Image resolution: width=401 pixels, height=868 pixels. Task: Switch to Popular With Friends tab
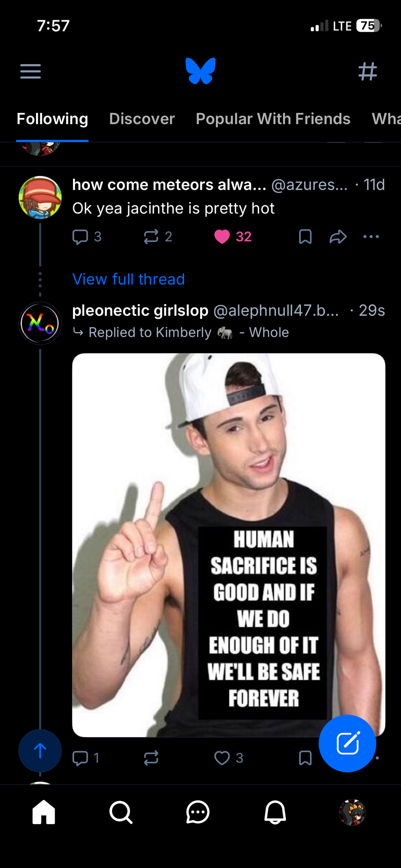(273, 119)
